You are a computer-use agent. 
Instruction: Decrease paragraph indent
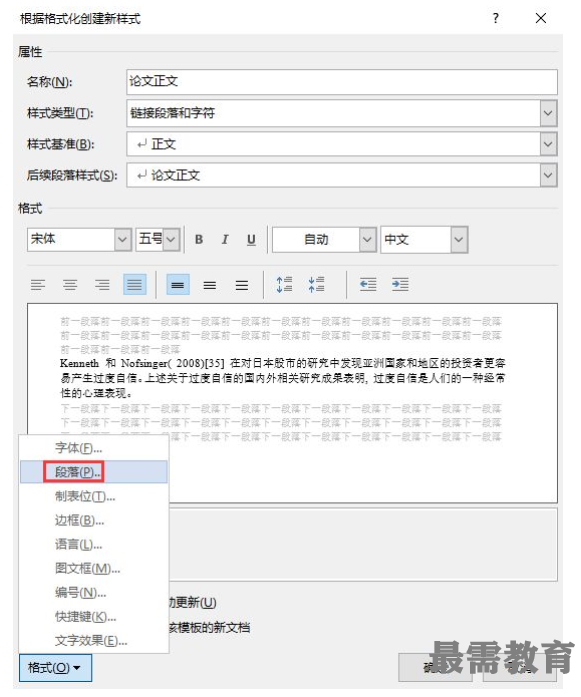tap(368, 284)
